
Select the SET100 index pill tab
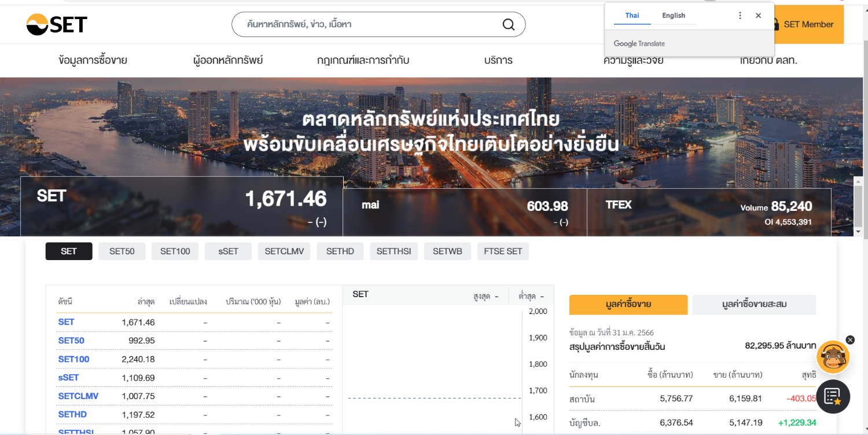175,251
